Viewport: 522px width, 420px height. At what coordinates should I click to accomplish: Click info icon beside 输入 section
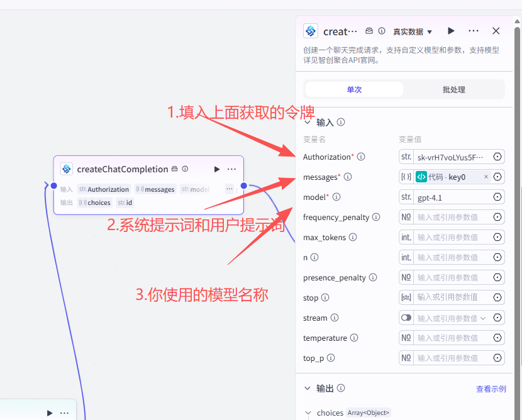pyautogui.click(x=340, y=122)
